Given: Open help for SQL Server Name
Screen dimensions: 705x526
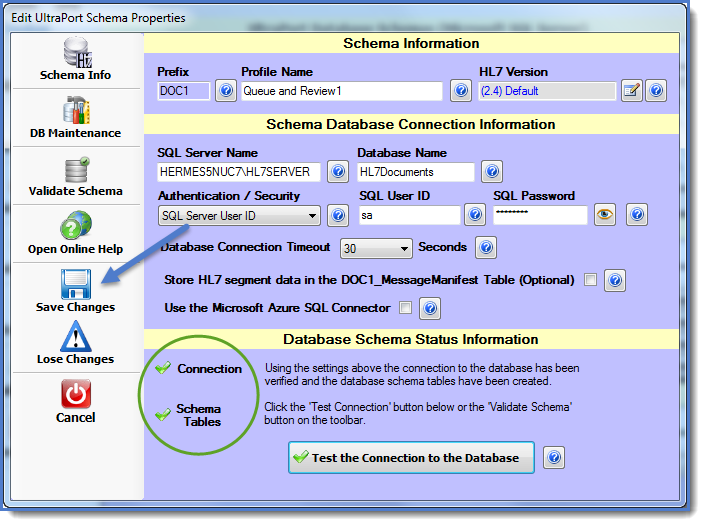Looking at the screenshot, I should click(x=338, y=171).
